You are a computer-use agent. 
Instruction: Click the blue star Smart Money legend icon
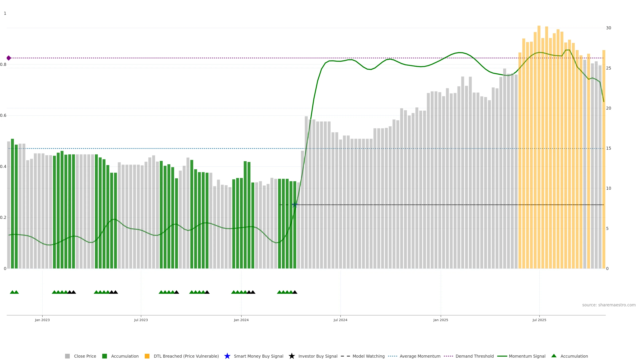point(227,356)
